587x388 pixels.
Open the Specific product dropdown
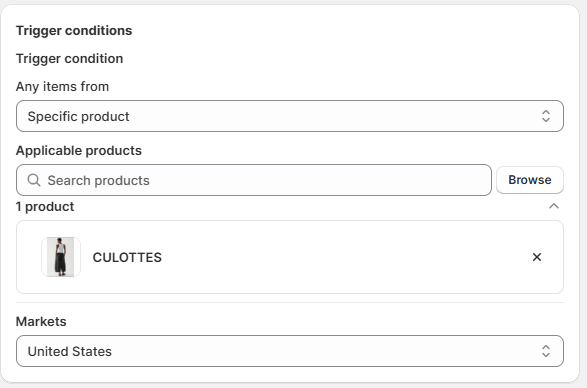pyautogui.click(x=290, y=116)
